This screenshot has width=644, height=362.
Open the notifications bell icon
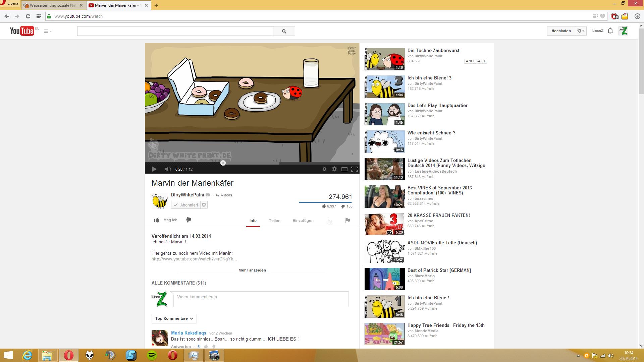pos(610,31)
